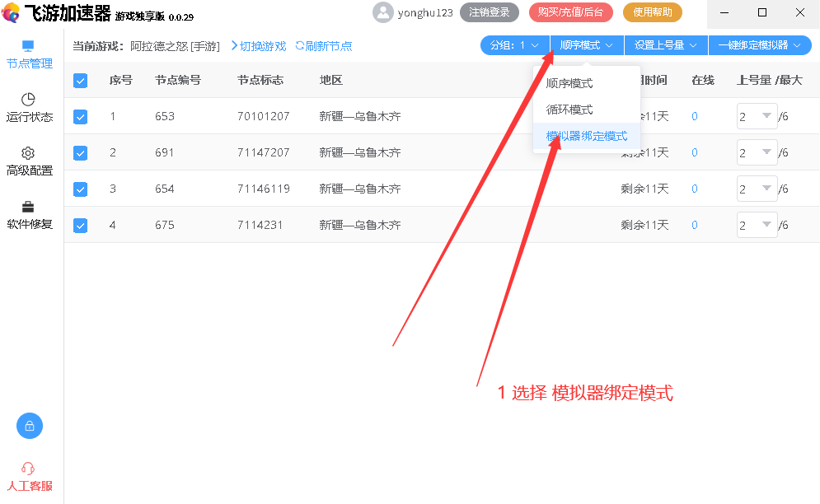This screenshot has width=820, height=504.
Task: Click the 地区 column header
Action: pyautogui.click(x=331, y=80)
